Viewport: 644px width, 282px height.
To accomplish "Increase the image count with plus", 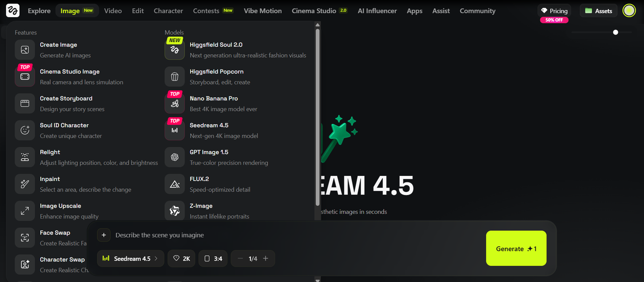I will (x=266, y=258).
